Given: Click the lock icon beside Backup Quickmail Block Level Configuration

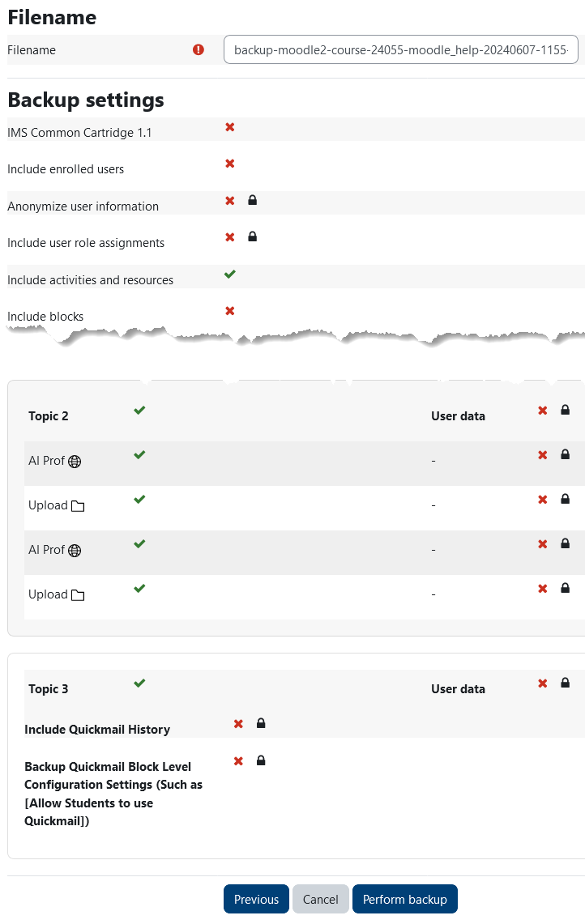Looking at the screenshot, I should point(261,760).
